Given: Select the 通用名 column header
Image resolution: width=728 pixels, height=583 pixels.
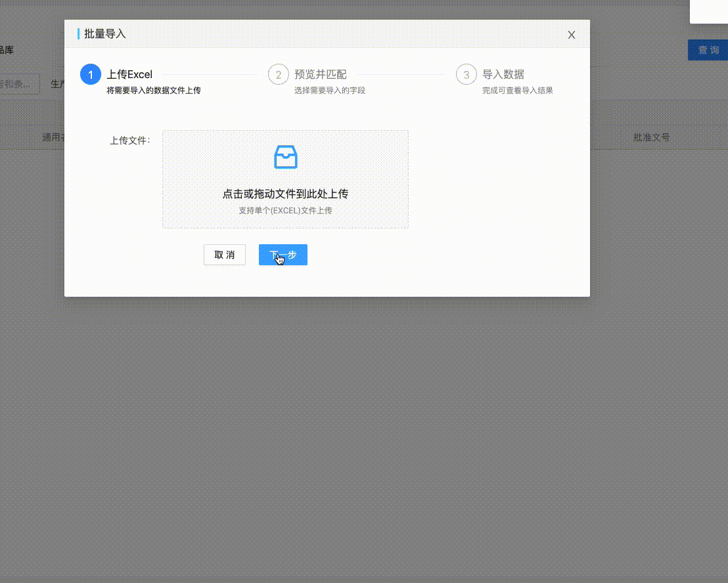Looking at the screenshot, I should coord(53,137).
